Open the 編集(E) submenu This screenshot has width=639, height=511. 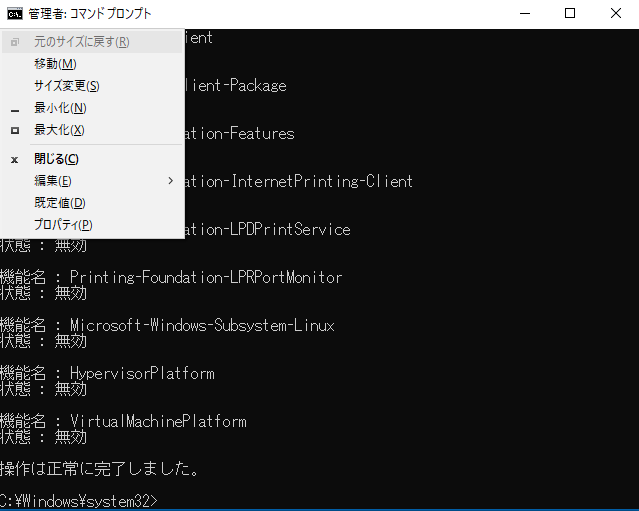coord(92,181)
